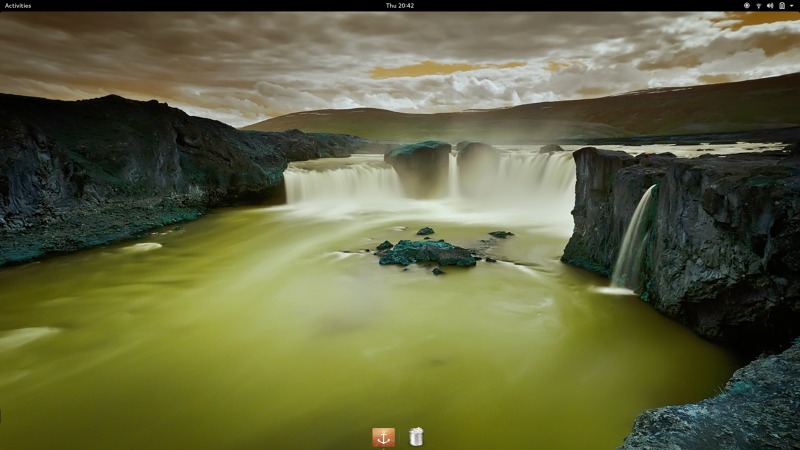Screen dimensions: 800x450
Task: Click the Wi-Fi network status icon
Action: 758,5
